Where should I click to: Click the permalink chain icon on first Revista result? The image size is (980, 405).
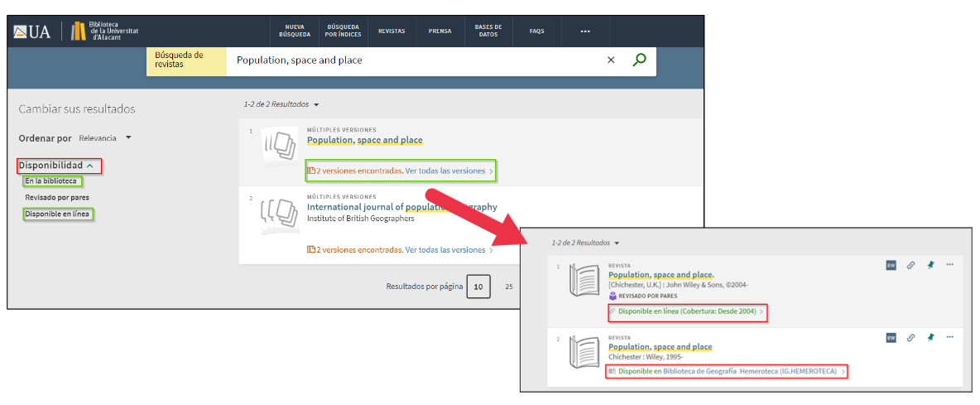tap(910, 265)
